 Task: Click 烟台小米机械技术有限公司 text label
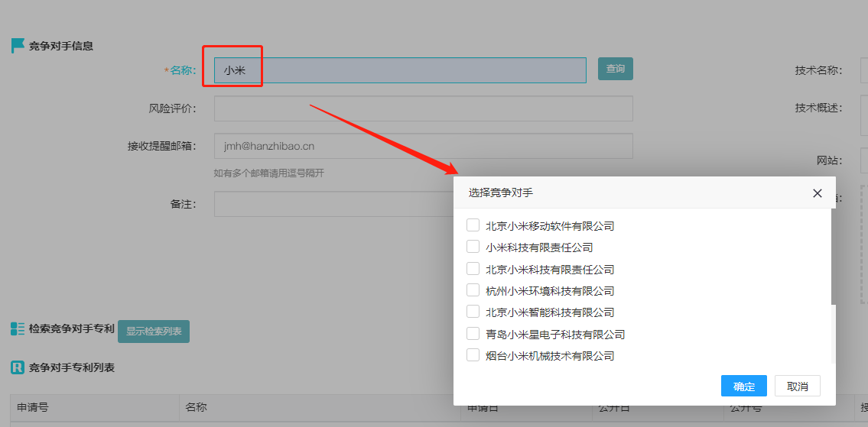coord(550,356)
